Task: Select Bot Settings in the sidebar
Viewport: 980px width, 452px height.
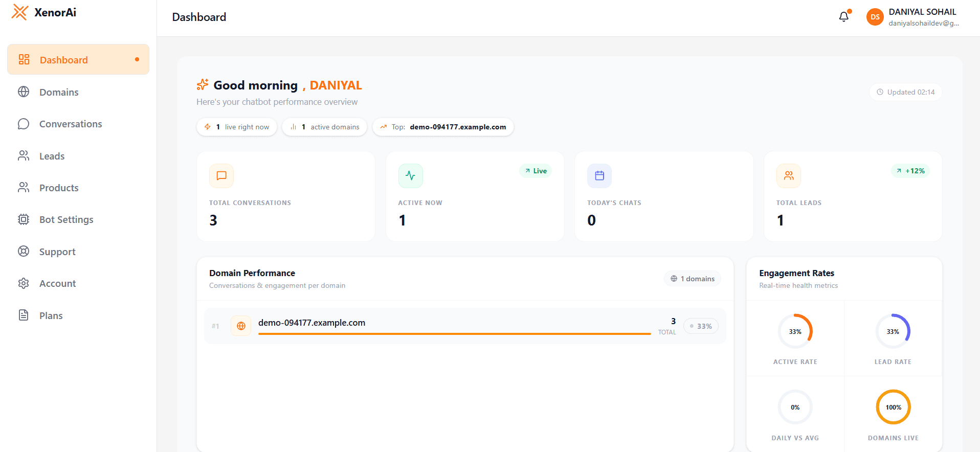Action: 66,220
